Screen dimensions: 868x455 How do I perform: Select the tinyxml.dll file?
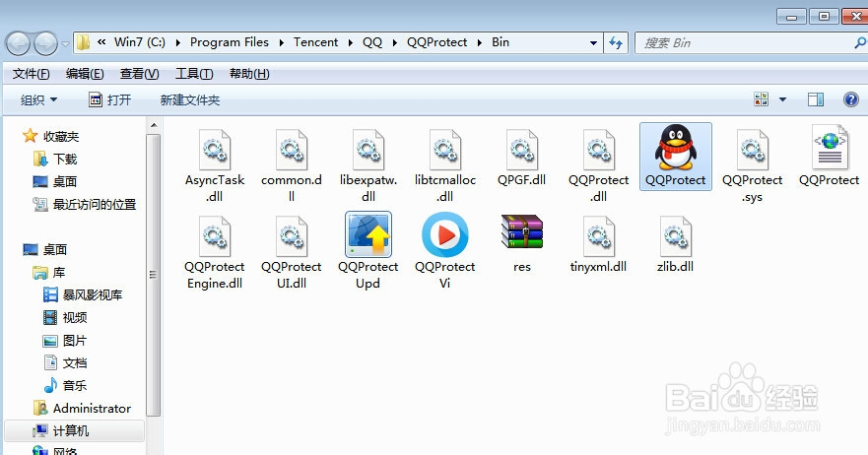[598, 244]
